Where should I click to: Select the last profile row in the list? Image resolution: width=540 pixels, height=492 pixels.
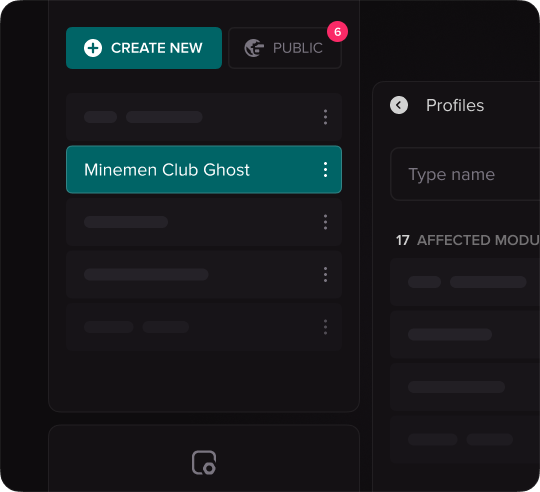pyautogui.click(x=204, y=327)
